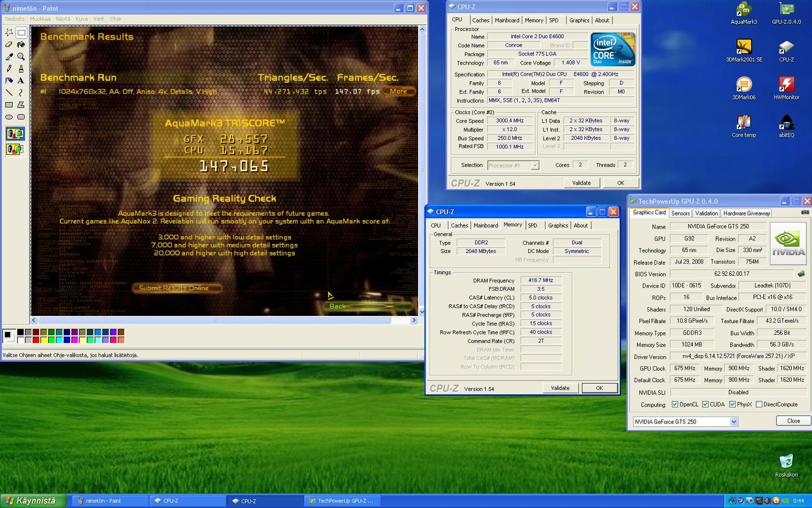Pick the white color swatch in Paint palette
The height and width of the screenshot is (508, 812).
coord(20,340)
